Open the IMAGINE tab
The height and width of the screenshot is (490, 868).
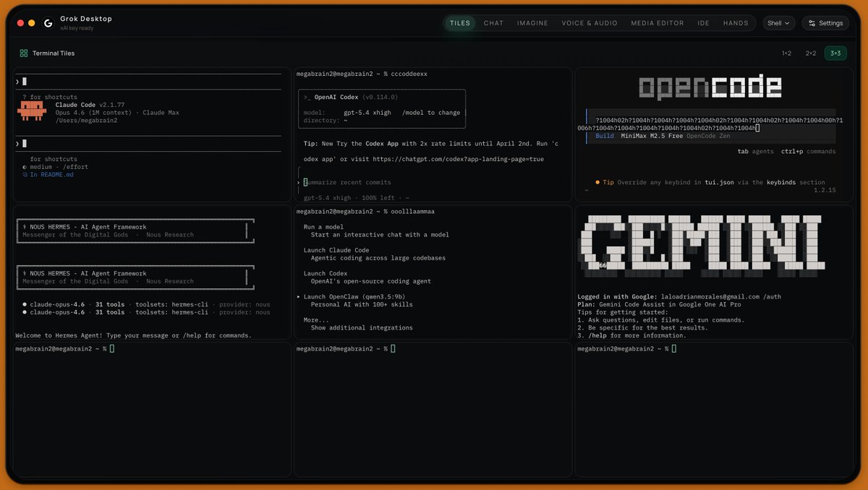tap(532, 23)
